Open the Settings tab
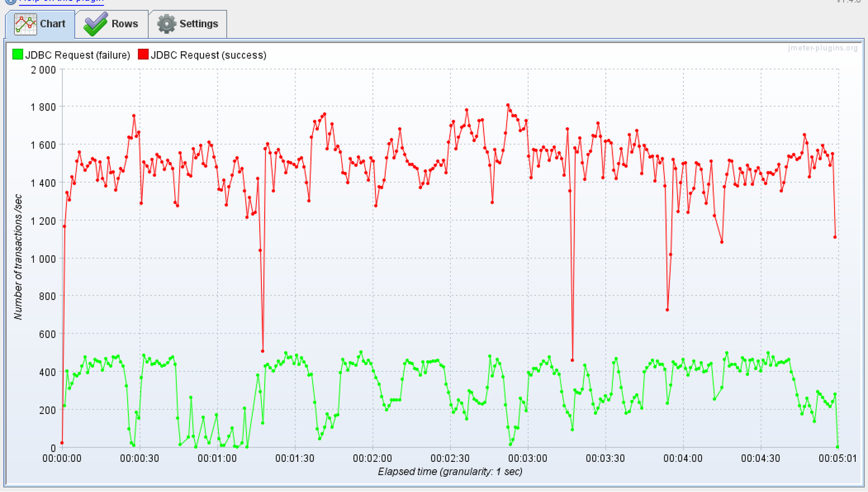Screen dimensions: 868x492 pyautogui.click(x=187, y=24)
